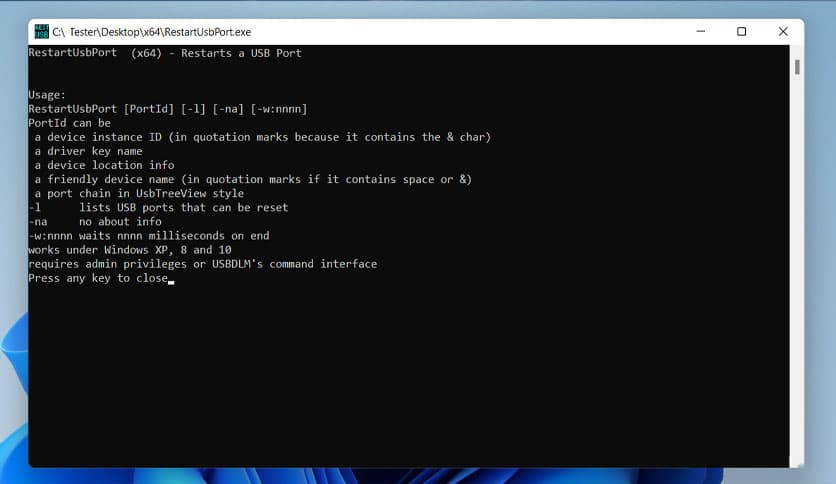Click the 'PortId can be' line
836x484 pixels.
coord(69,123)
